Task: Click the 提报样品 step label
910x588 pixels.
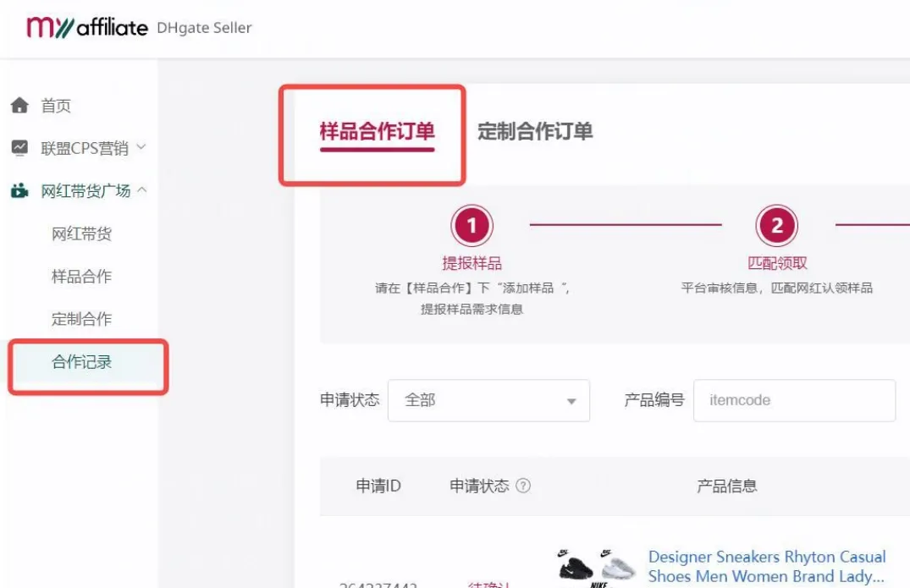Action: pos(472,263)
